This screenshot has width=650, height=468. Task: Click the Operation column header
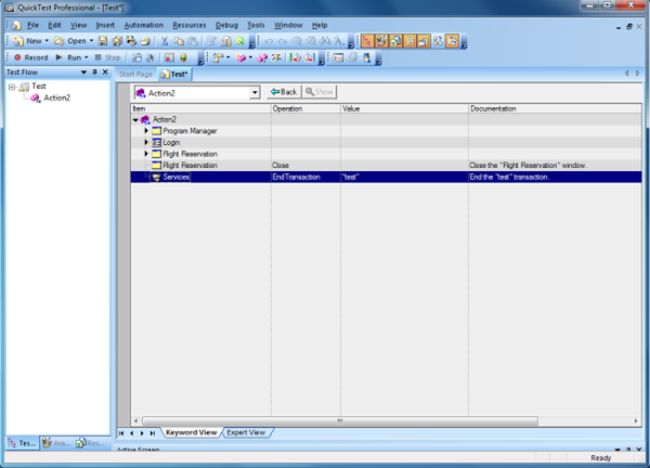[x=306, y=109]
